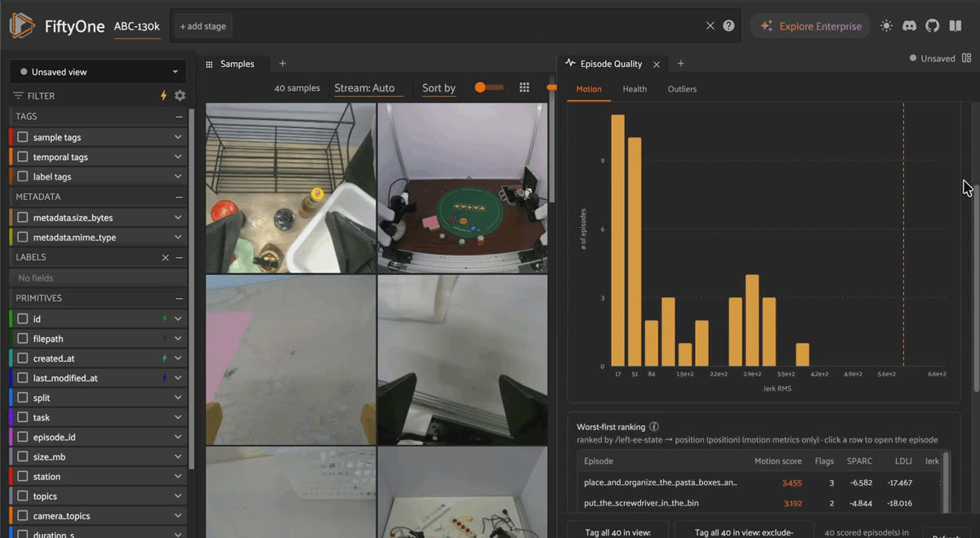
Task: Click info icon beside Worst-first ranking
Action: (x=654, y=426)
